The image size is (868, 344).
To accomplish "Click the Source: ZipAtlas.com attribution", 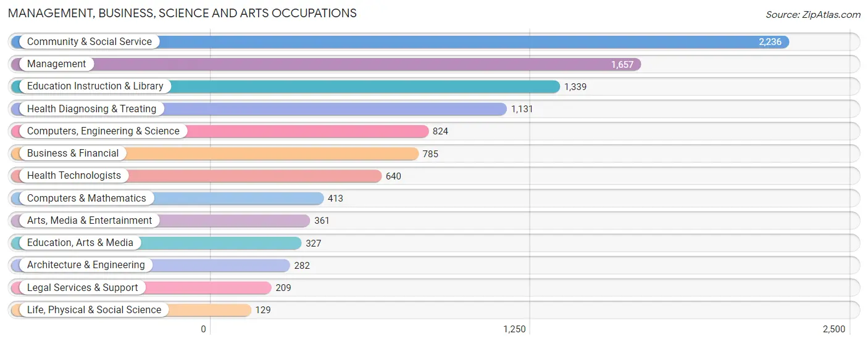I will click(x=813, y=15).
